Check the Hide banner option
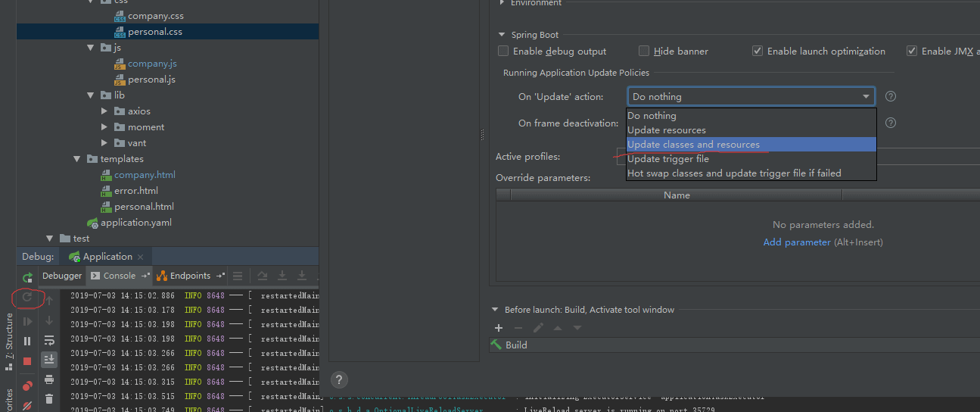Image resolution: width=980 pixels, height=412 pixels. (x=644, y=51)
